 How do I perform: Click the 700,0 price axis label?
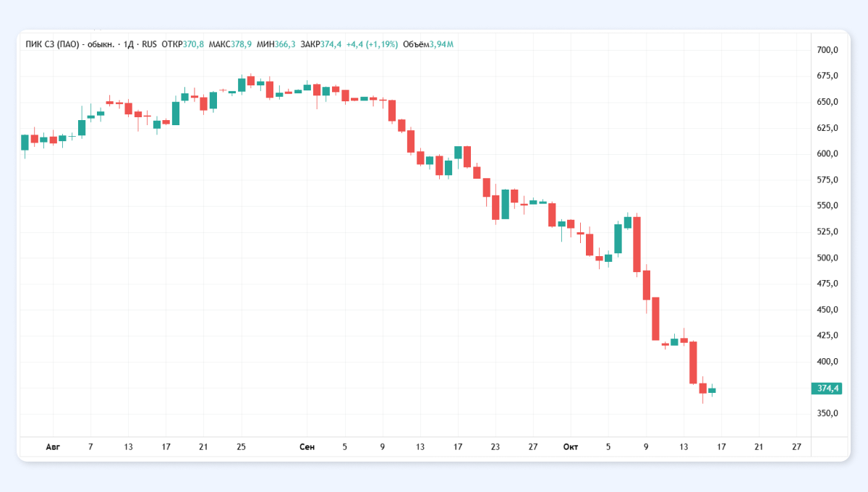[x=827, y=50]
